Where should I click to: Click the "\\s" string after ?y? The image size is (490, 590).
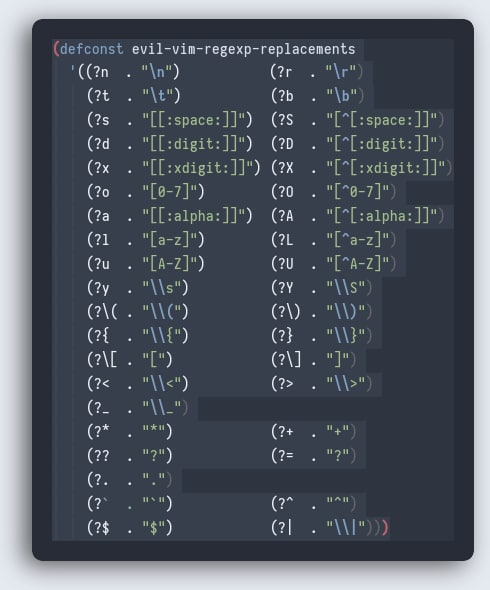[x=161, y=288]
